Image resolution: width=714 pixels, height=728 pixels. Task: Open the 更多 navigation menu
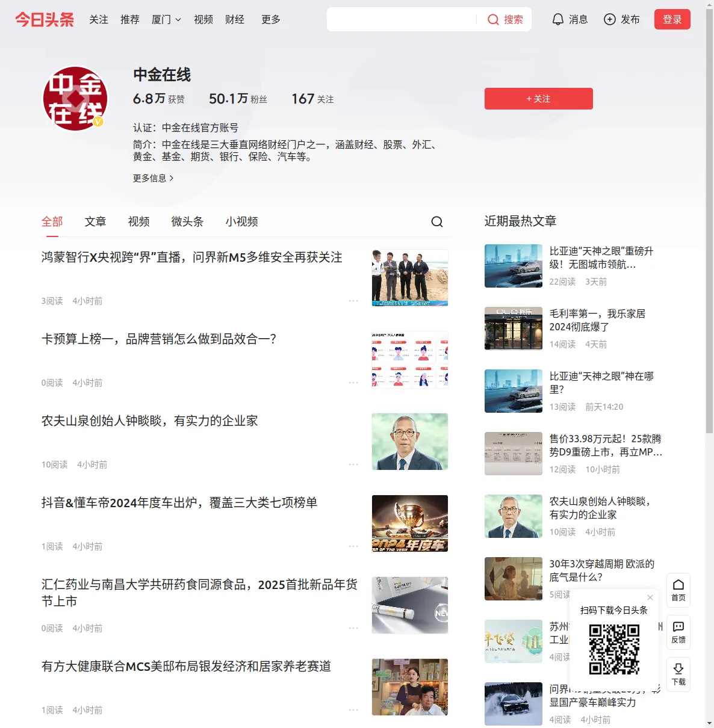point(271,20)
